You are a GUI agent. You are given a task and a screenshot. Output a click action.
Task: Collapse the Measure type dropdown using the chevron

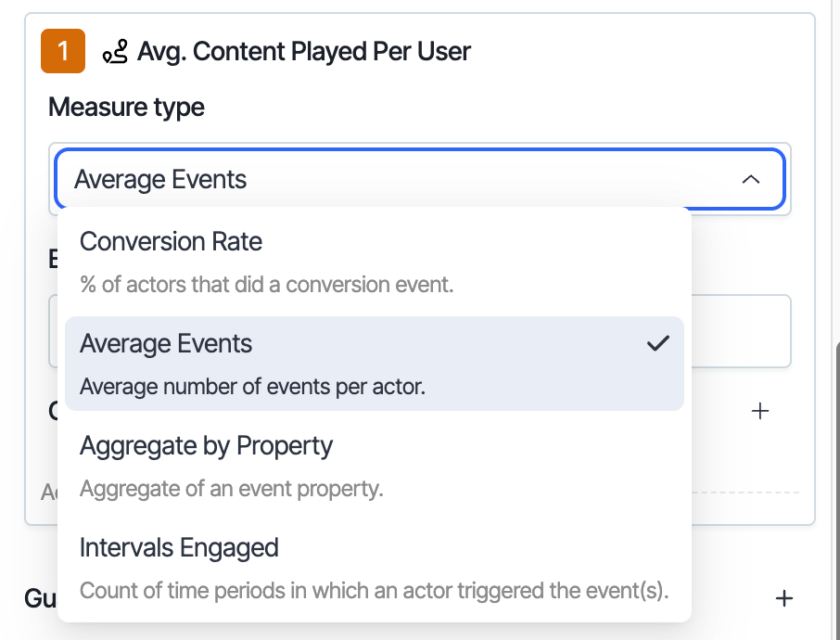click(751, 179)
